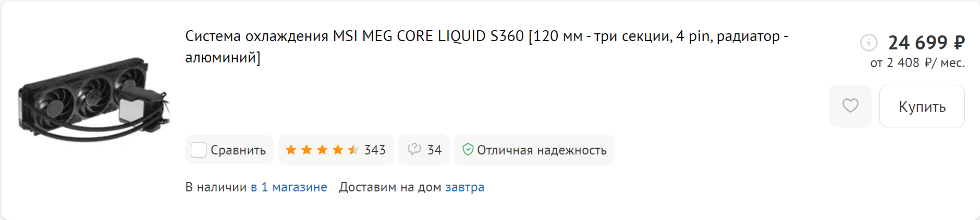This screenshot has height=220, width=980.
Task: Open the cooler product thumbnail image
Action: 94,99
